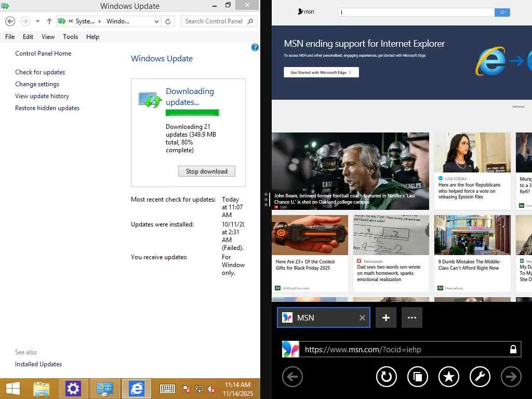Open a new tab with plus button
Image resolution: width=532 pixels, height=399 pixels.
[386, 317]
